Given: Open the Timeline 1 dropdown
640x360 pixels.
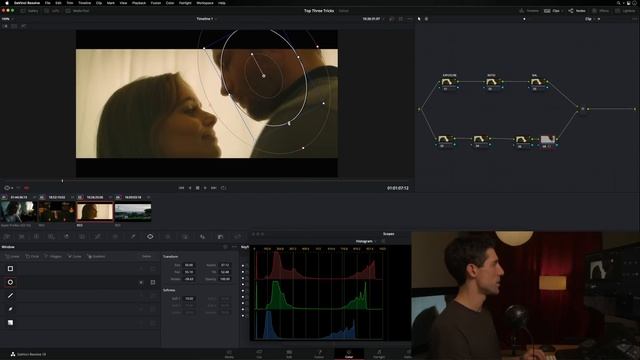Looking at the screenshot, I should tap(206, 19).
